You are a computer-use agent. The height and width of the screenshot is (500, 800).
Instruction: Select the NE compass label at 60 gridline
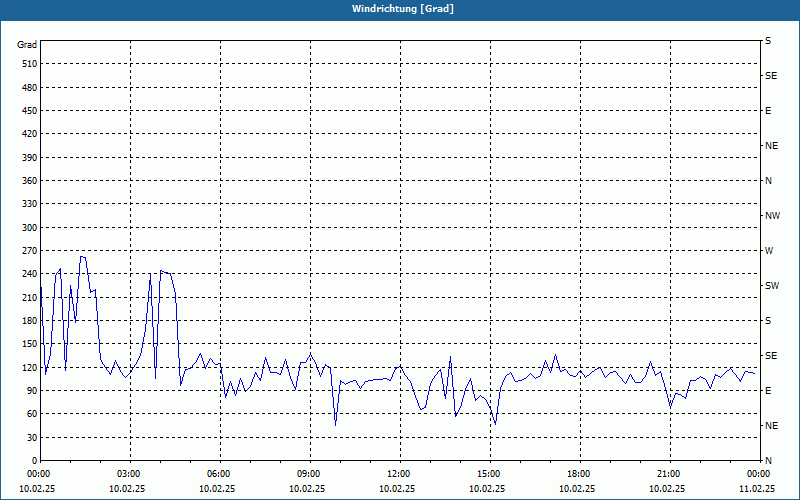click(x=771, y=426)
